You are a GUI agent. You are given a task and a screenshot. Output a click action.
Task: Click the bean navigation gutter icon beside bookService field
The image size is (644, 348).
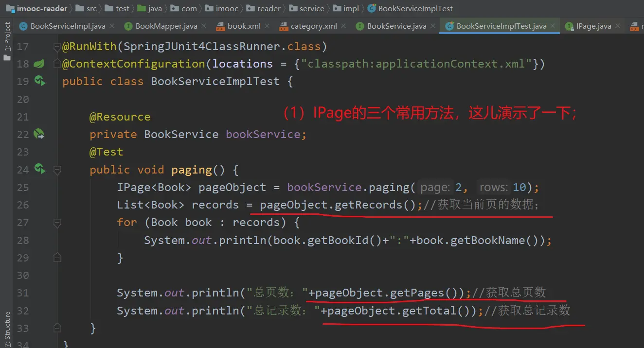tap(39, 134)
